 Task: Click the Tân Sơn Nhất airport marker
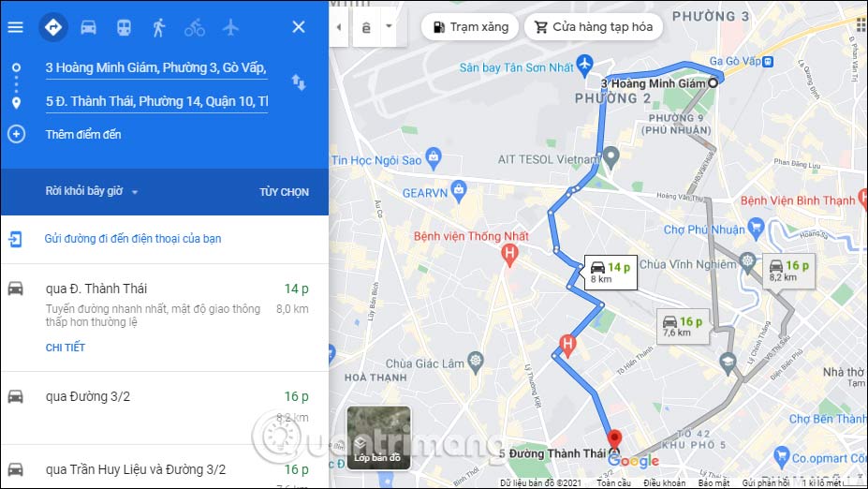(584, 66)
